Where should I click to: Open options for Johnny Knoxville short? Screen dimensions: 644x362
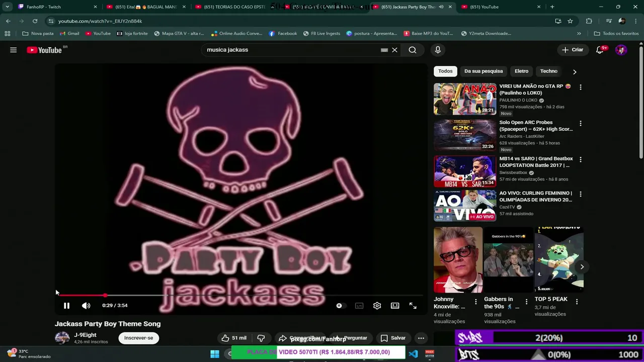[x=475, y=302]
